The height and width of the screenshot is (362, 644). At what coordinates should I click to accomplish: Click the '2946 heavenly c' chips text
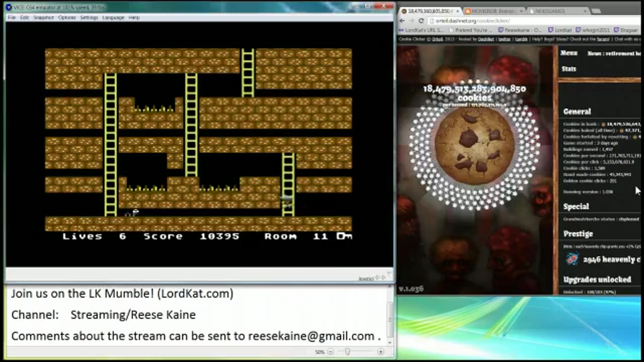(612, 259)
